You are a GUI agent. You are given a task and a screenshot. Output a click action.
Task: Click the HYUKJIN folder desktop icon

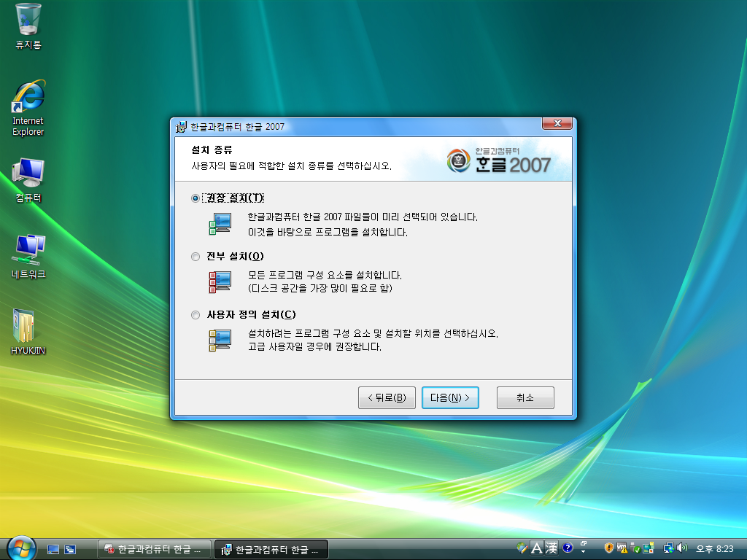[28, 332]
